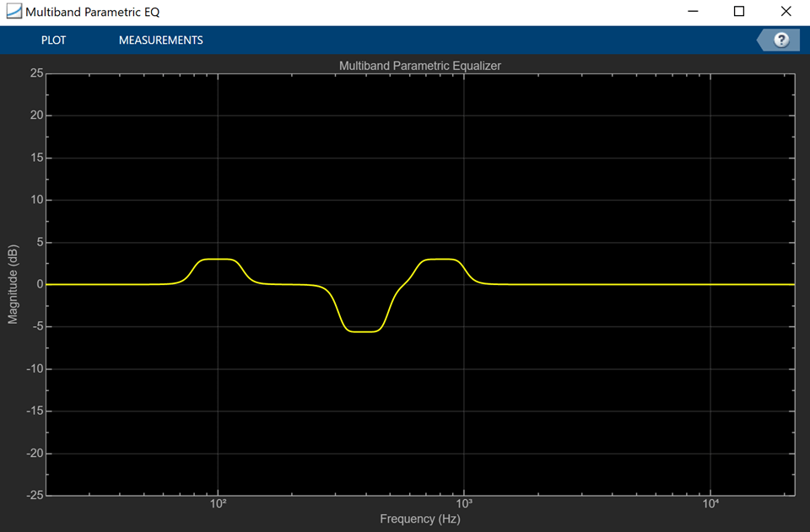Close the Multiband Parametric EQ window
The height and width of the screenshot is (532, 810).
point(785,13)
